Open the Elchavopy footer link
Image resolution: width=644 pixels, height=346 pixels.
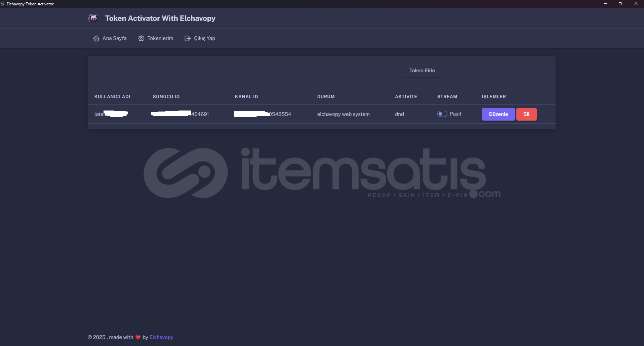tap(161, 337)
